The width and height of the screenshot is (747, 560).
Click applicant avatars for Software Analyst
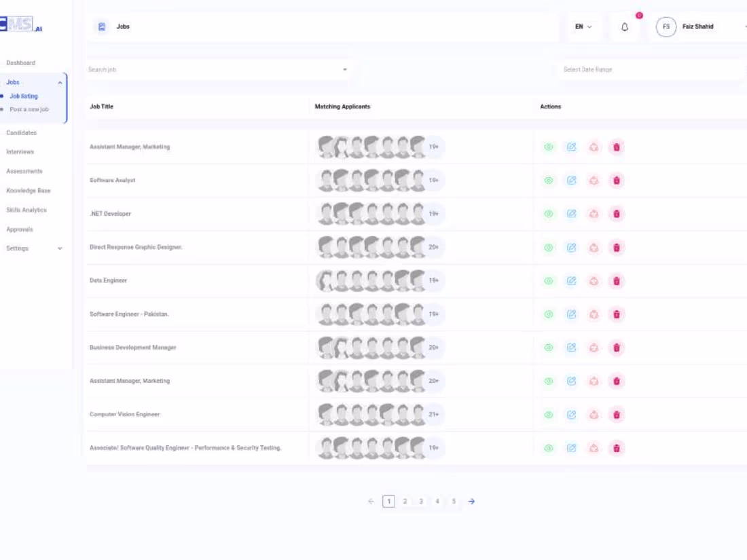(371, 181)
